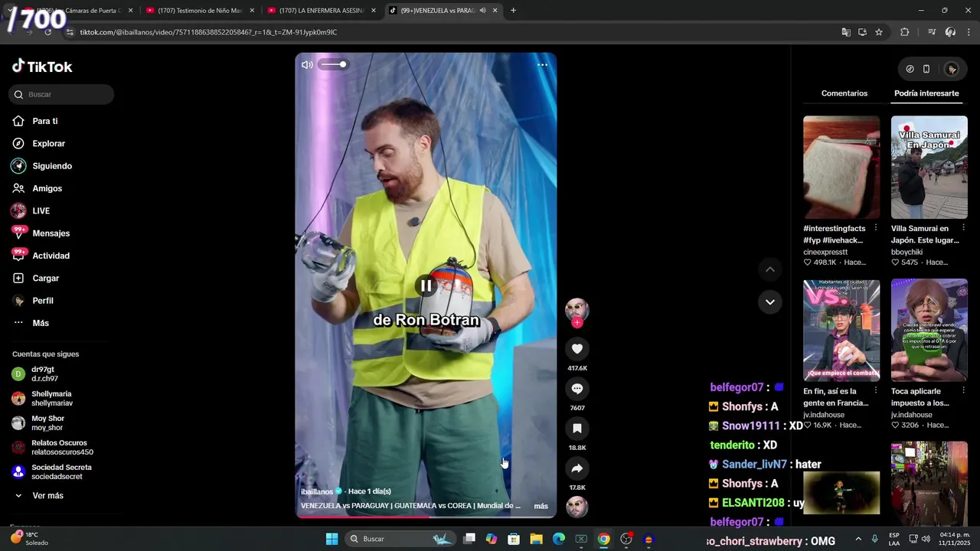Switch to the Comentarios tab
Screen dimensions: 980x551
click(x=844, y=93)
